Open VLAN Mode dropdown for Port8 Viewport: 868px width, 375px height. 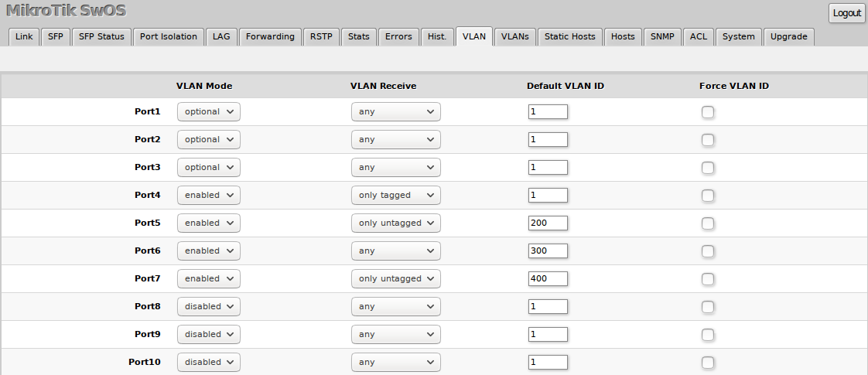point(209,307)
